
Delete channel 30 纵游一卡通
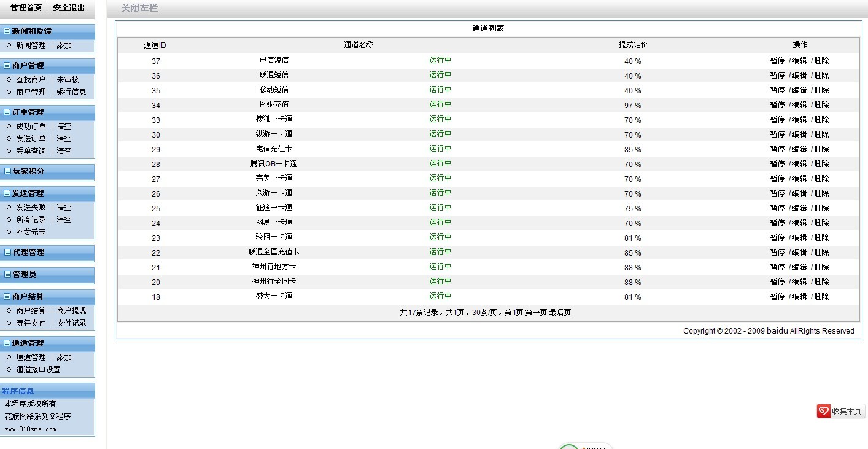coord(821,135)
